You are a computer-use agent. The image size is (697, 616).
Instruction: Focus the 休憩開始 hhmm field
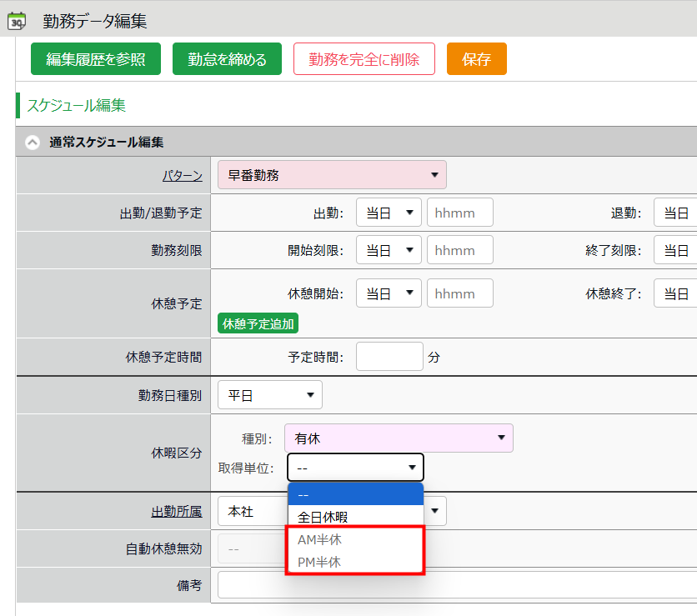460,293
